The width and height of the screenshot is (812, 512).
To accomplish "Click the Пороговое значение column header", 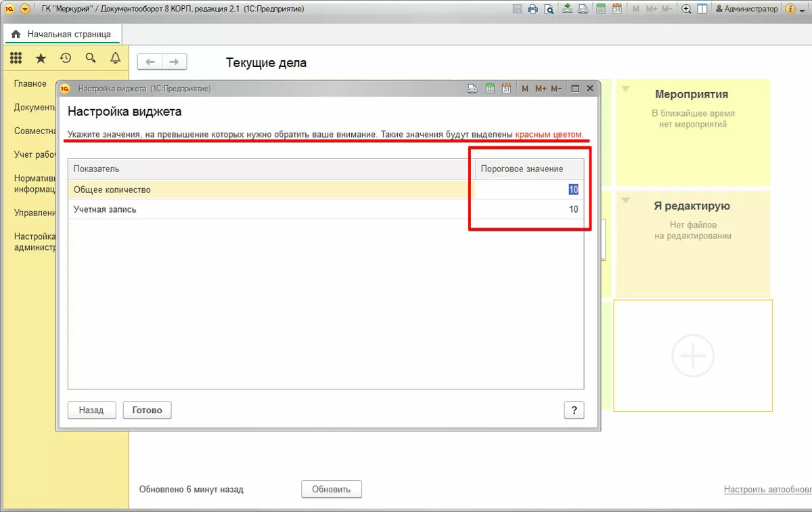I will 529,169.
